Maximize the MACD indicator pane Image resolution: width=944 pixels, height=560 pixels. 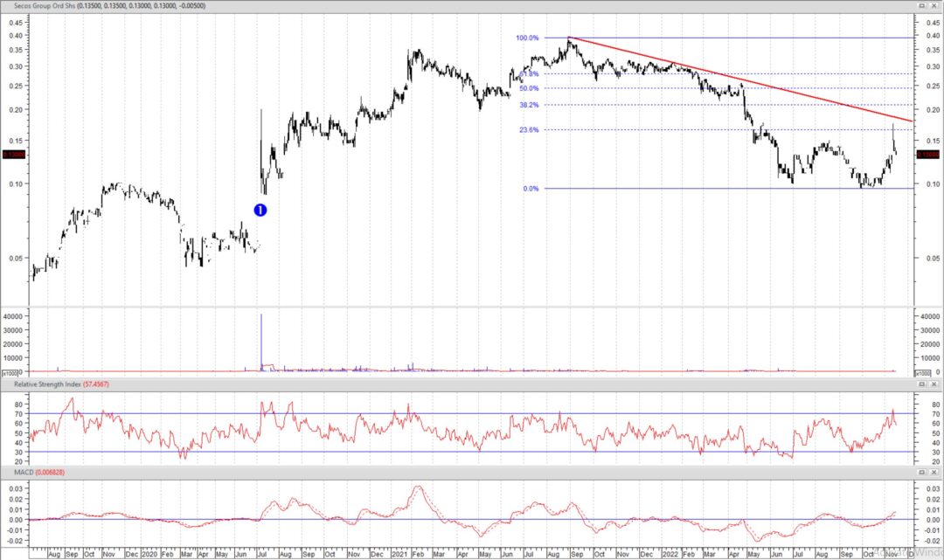pos(922,473)
